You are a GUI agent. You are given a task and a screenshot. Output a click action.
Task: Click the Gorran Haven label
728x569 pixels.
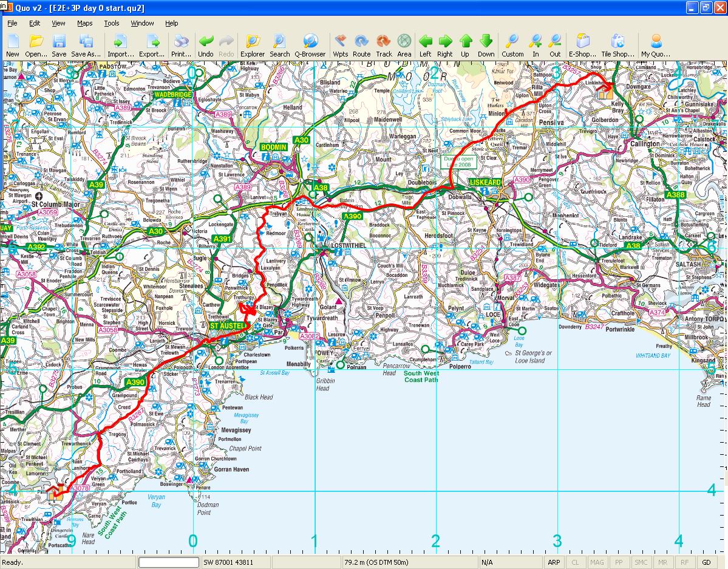(231, 469)
